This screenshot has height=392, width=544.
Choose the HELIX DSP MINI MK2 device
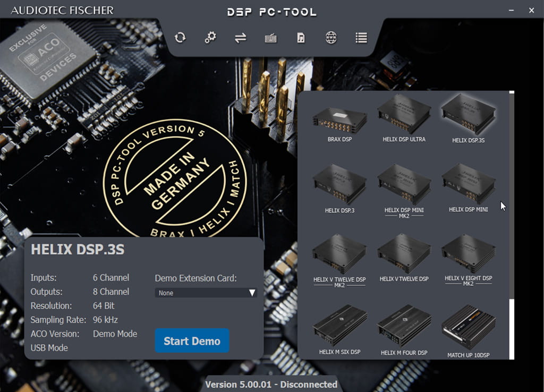(x=404, y=191)
